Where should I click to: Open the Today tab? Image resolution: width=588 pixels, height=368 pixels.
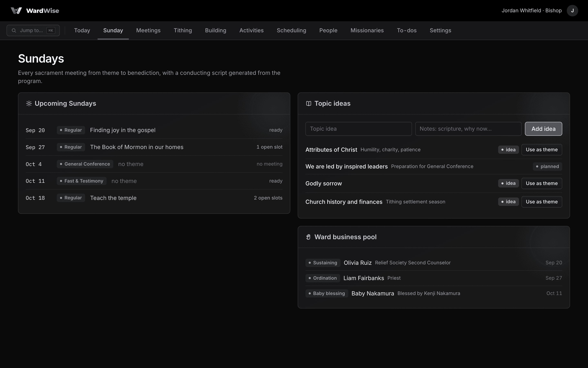[82, 30]
